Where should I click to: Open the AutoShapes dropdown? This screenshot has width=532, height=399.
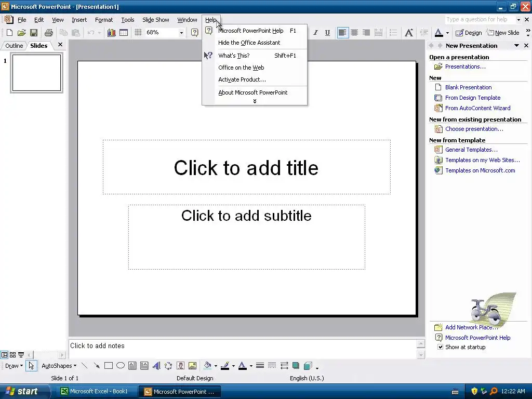tap(59, 366)
